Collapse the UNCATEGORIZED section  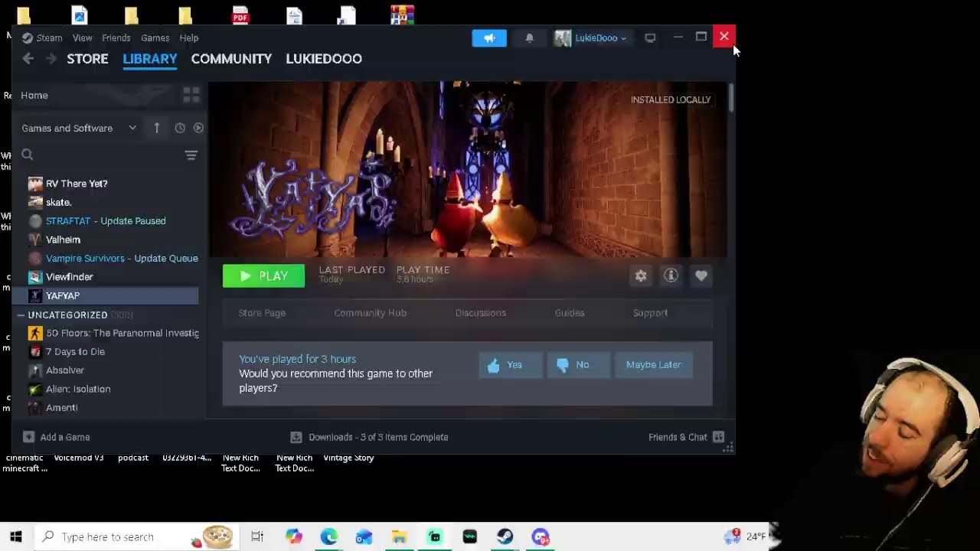(21, 315)
